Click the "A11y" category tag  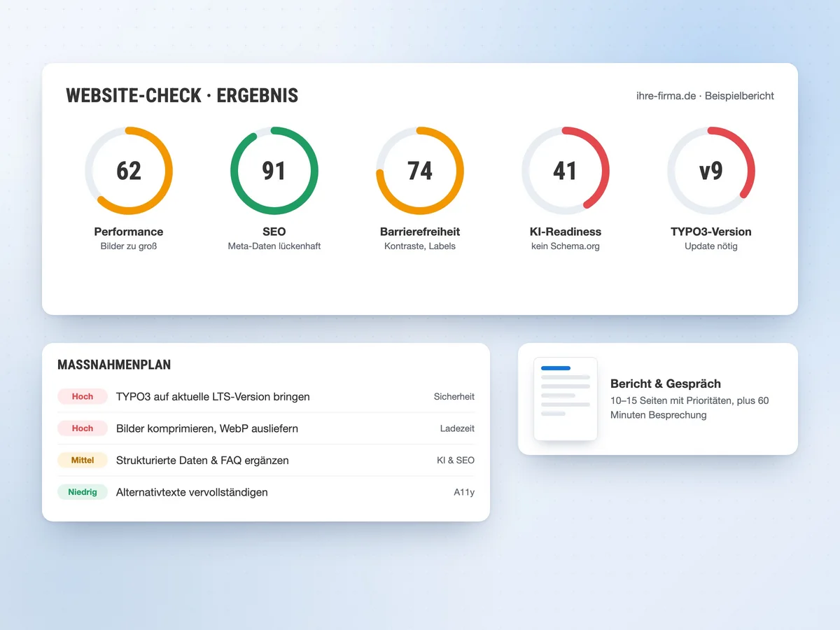464,492
